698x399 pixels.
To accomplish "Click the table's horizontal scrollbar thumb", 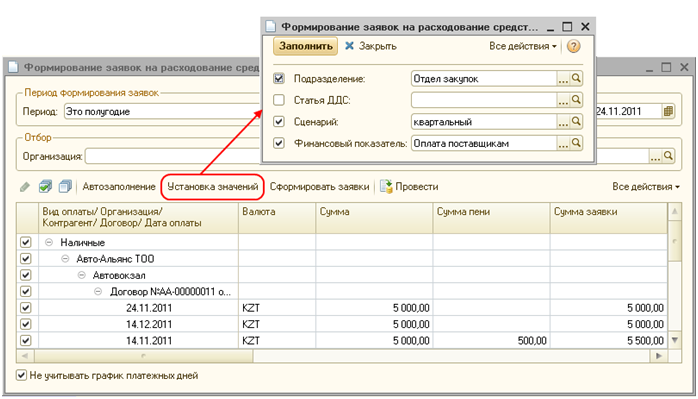I will [143, 356].
